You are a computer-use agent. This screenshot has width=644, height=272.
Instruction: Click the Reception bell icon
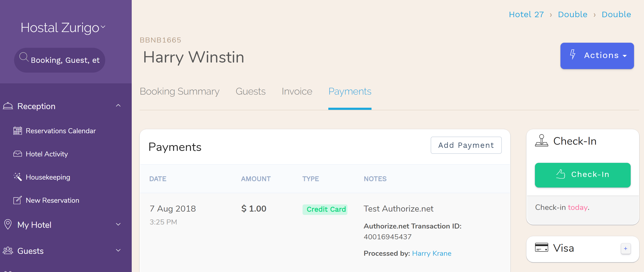coord(8,106)
